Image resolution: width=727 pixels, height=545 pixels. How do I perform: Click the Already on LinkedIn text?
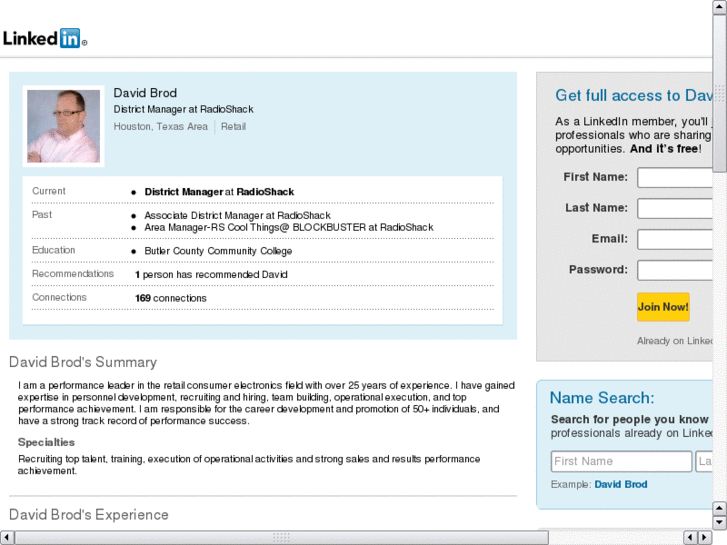point(676,341)
